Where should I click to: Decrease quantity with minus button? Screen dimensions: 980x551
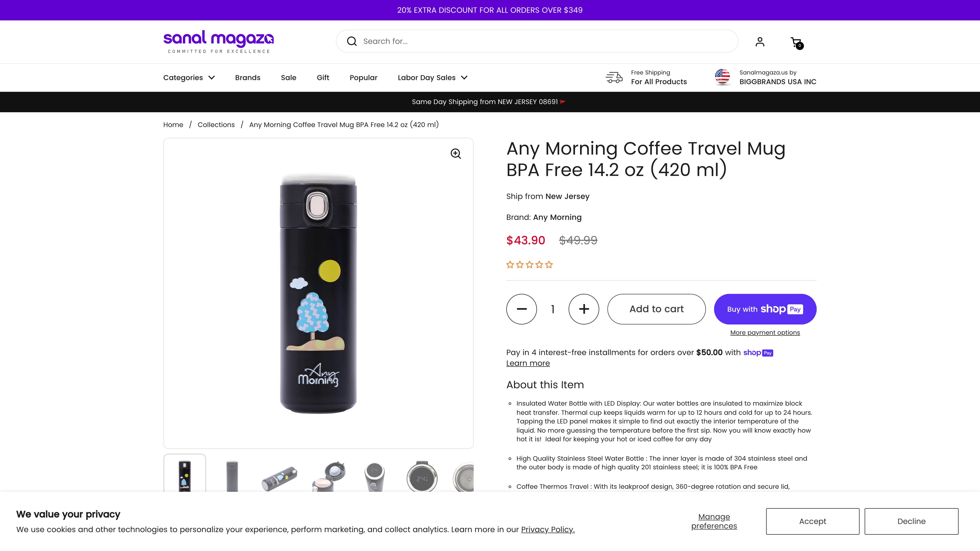522,309
